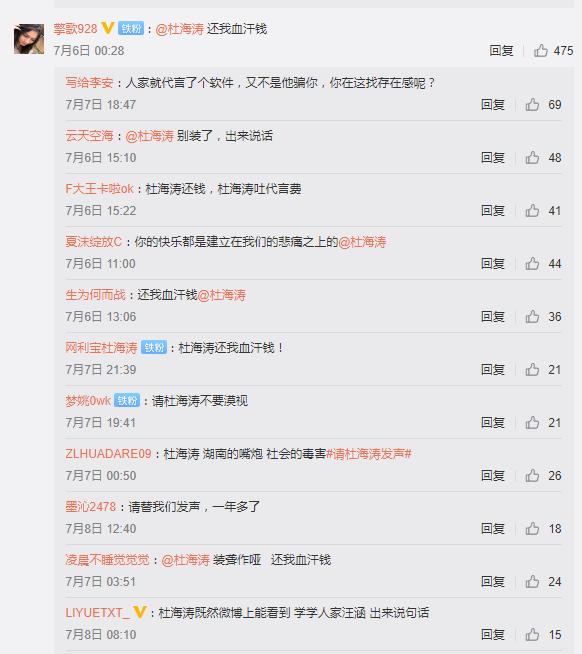The height and width of the screenshot is (654, 582).
Task: Reply to 梦婉0wk's comment
Action: 493,423
